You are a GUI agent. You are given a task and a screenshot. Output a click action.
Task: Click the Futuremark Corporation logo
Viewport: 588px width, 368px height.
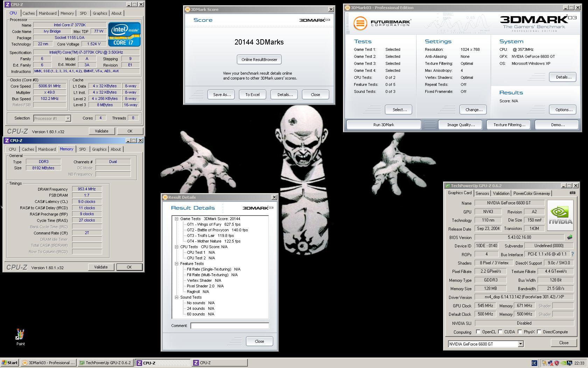[x=382, y=23]
